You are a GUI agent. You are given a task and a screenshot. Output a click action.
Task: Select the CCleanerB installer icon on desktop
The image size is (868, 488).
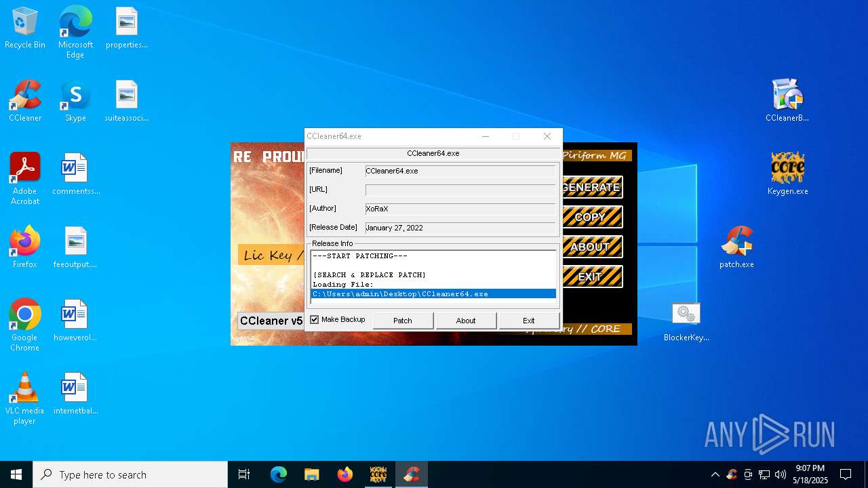tap(787, 102)
